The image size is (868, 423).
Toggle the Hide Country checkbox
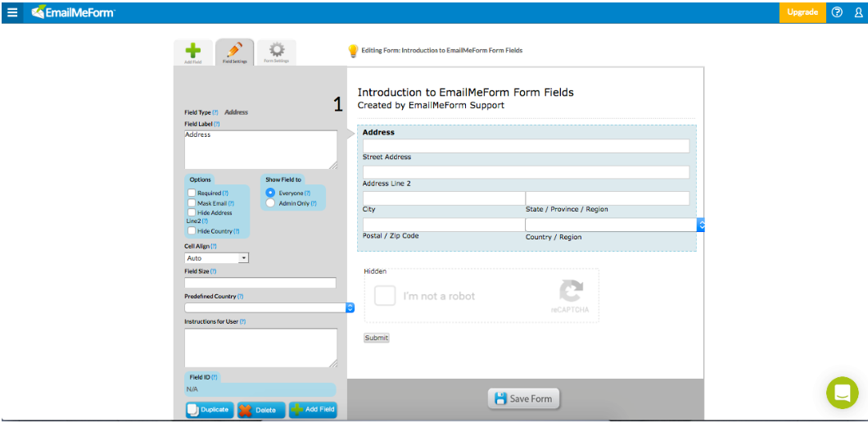192,230
